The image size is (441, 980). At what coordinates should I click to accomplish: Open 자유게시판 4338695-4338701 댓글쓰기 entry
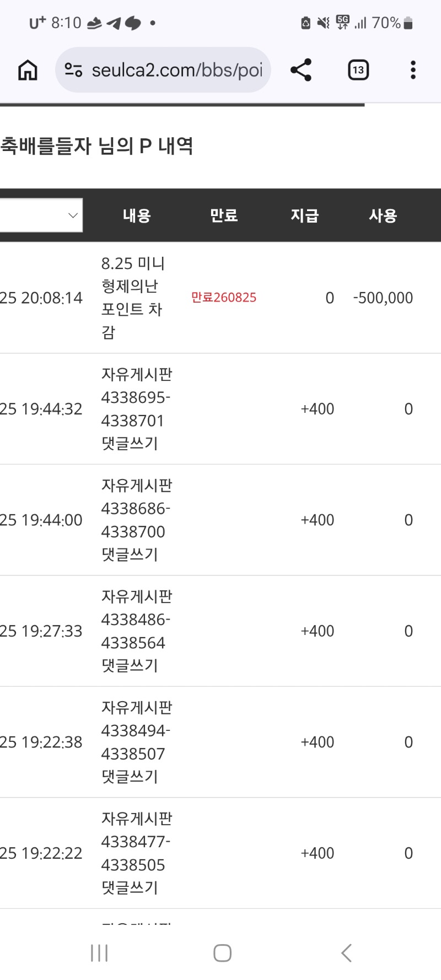pyautogui.click(x=137, y=409)
